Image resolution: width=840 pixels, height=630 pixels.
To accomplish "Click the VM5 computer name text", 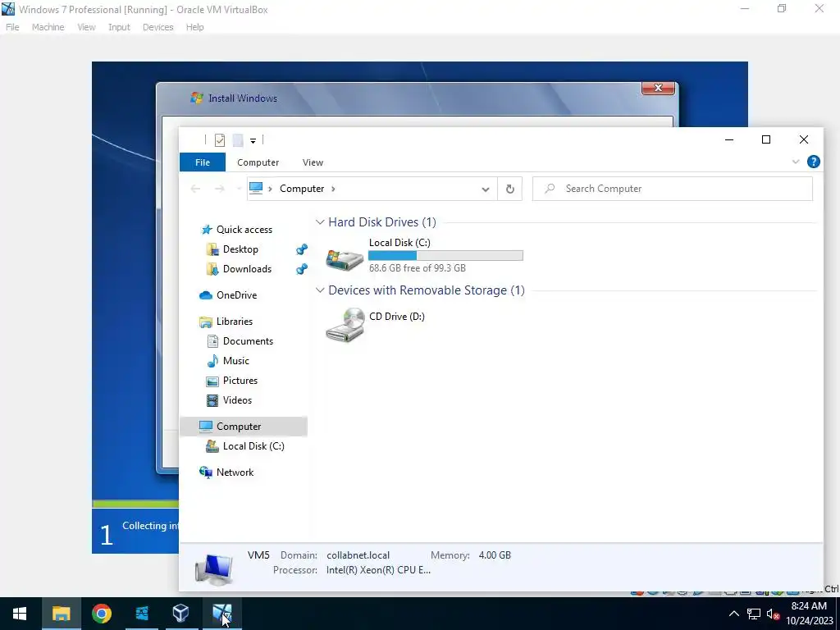I will (x=258, y=555).
